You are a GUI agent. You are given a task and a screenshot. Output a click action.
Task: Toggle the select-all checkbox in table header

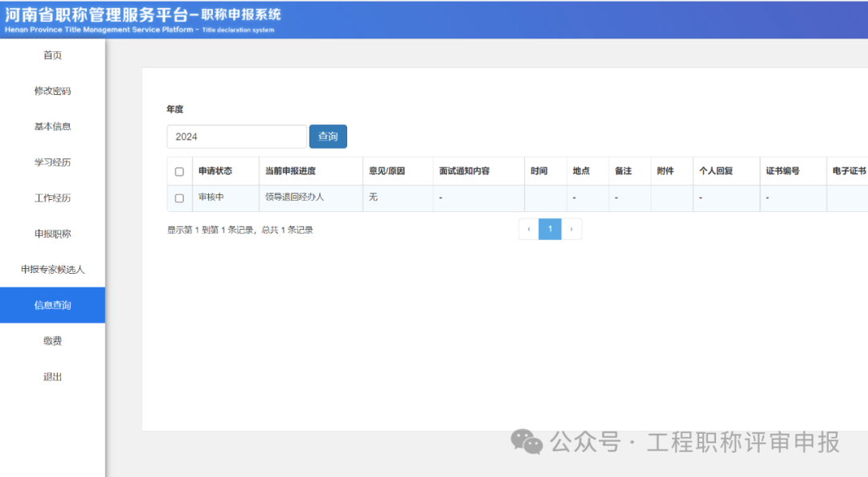[180, 170]
